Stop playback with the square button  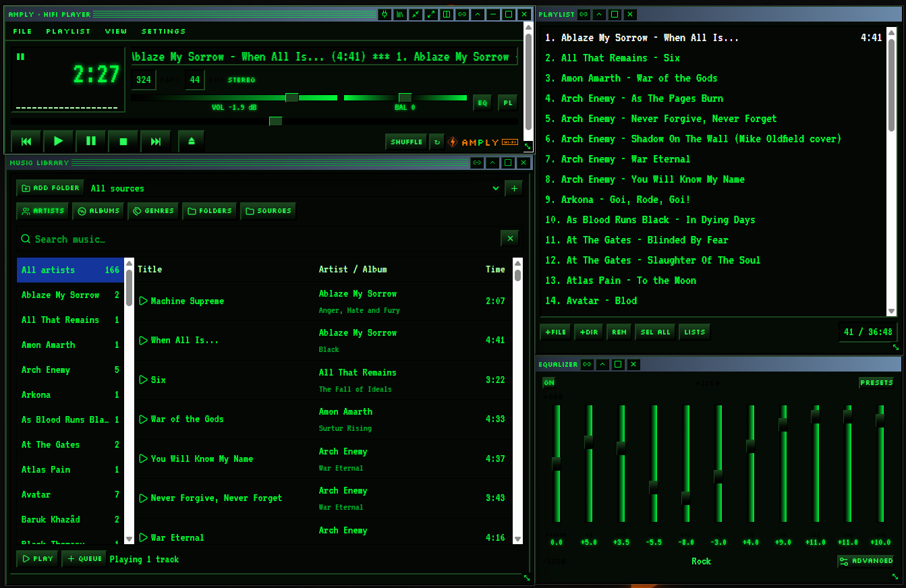click(x=123, y=142)
